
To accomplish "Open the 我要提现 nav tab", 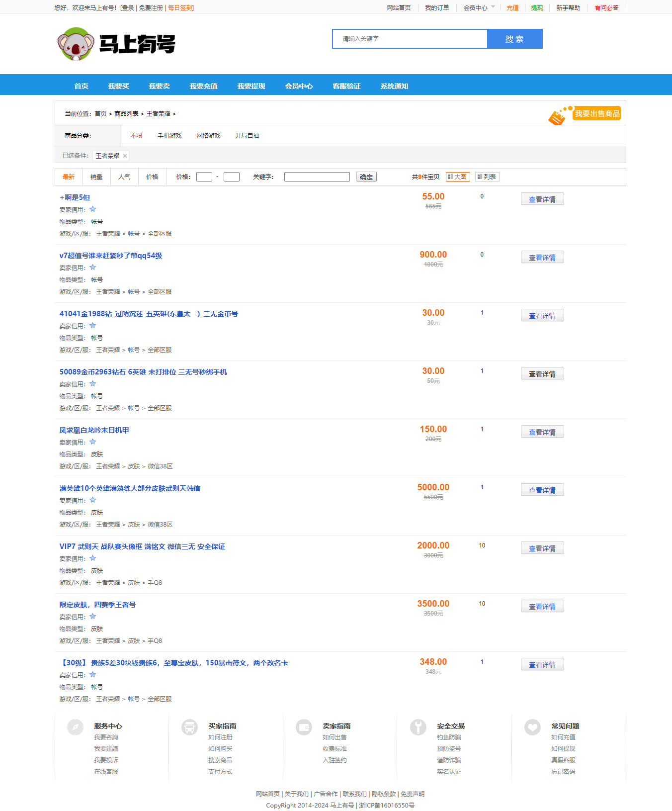I will pos(252,86).
